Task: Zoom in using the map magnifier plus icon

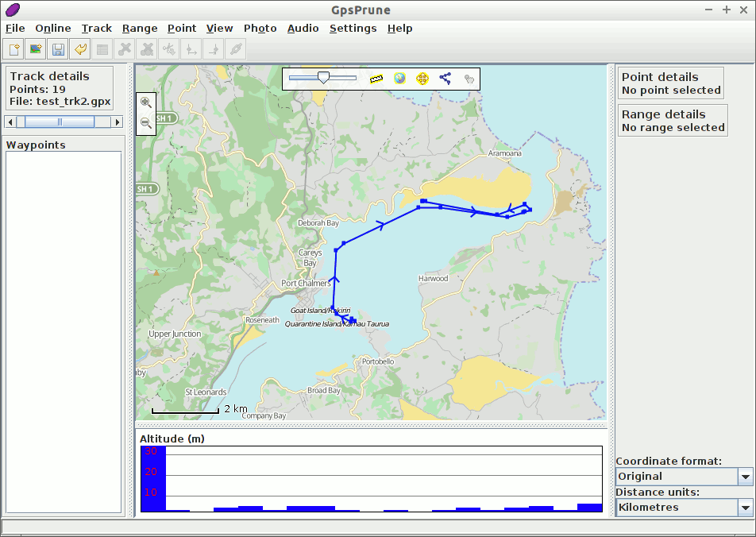Action: (x=146, y=102)
